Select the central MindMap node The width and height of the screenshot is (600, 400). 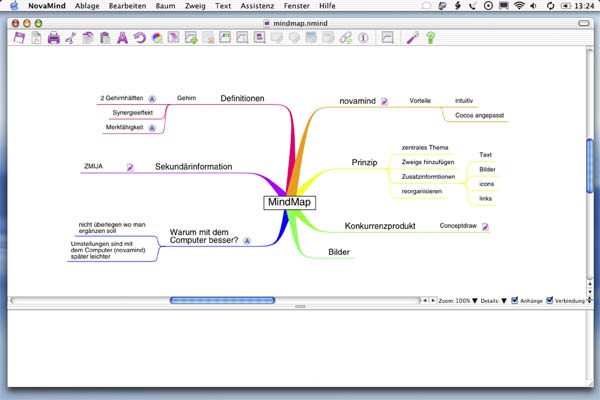pyautogui.click(x=289, y=202)
